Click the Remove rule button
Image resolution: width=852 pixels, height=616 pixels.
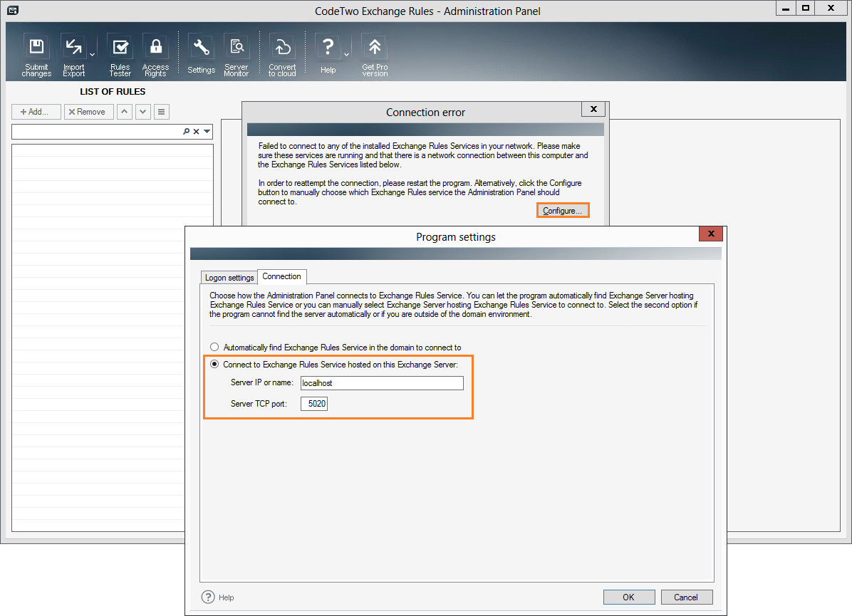[88, 112]
